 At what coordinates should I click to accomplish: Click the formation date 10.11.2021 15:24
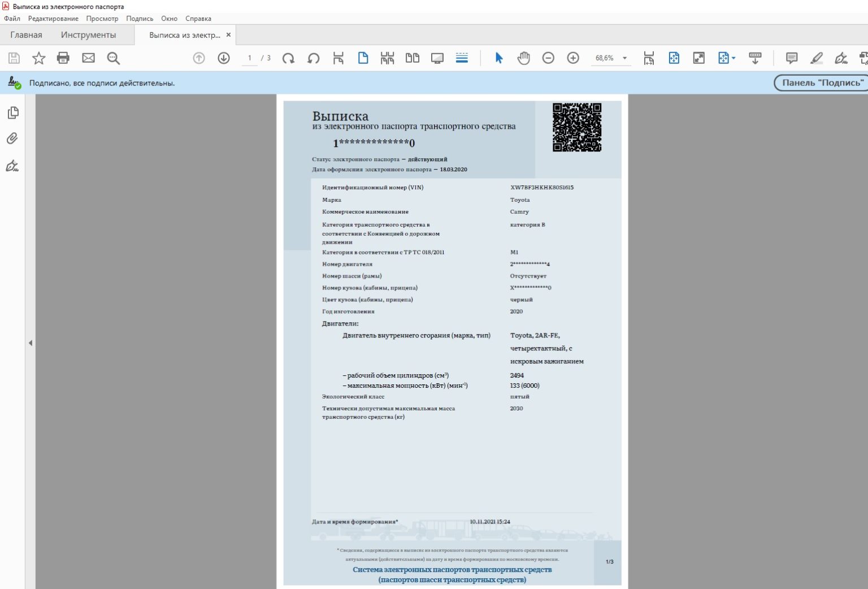tap(490, 522)
